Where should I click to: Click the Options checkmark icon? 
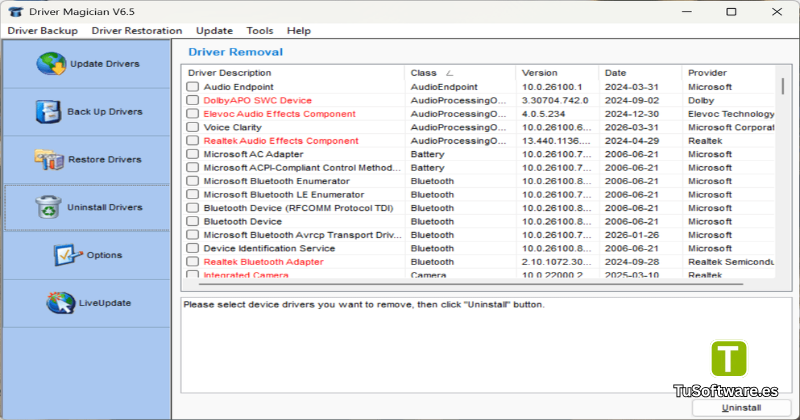coord(68,255)
